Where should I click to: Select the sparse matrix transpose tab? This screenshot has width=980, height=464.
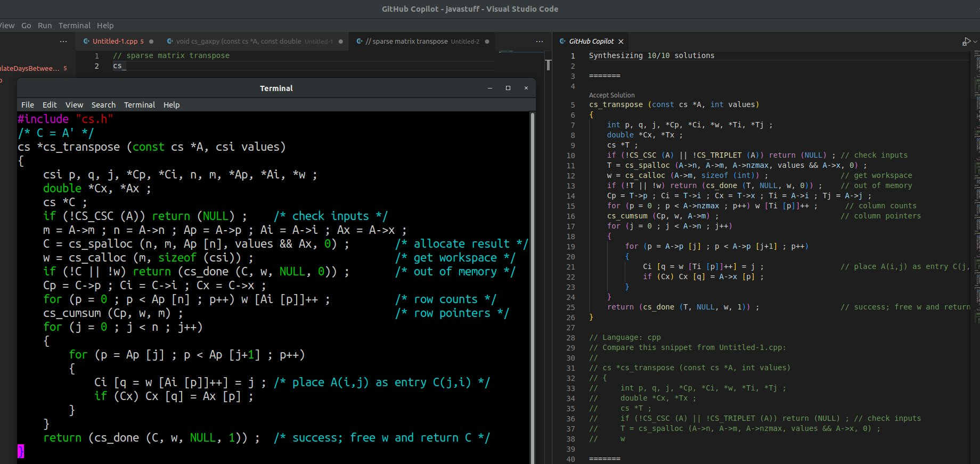[x=410, y=42]
